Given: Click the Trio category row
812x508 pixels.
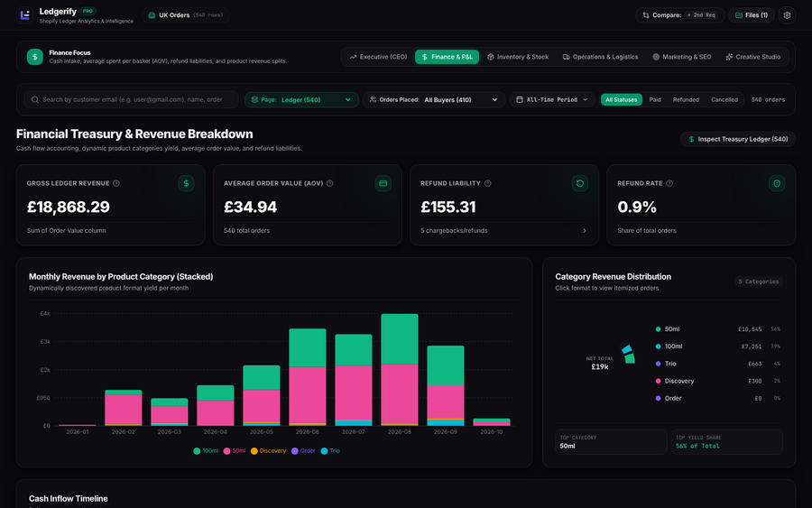Looking at the screenshot, I should click(718, 364).
